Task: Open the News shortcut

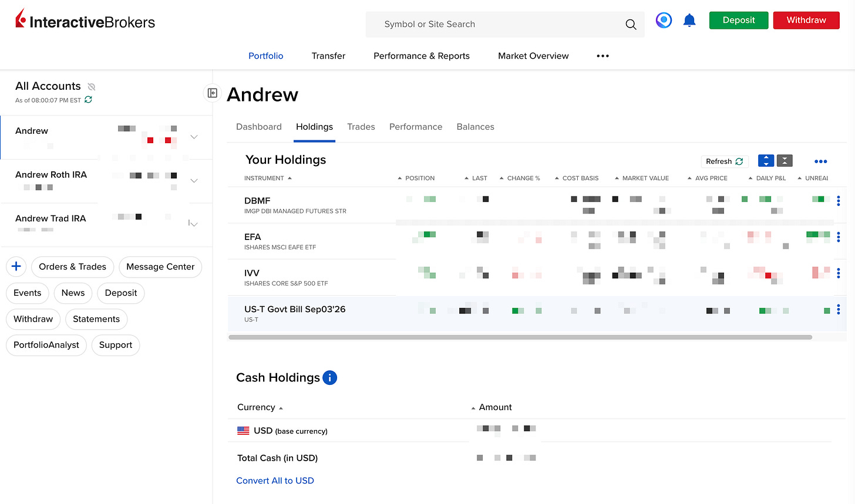Action: (x=73, y=293)
